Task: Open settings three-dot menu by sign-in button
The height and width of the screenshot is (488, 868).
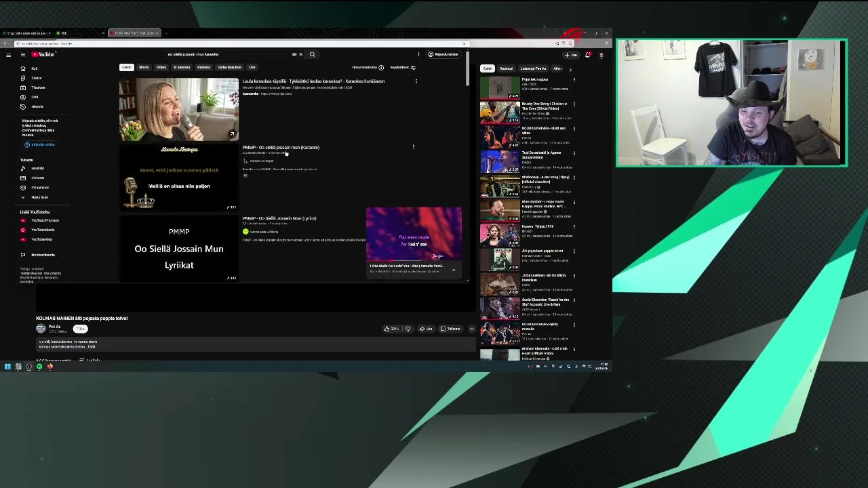Action: [418, 54]
